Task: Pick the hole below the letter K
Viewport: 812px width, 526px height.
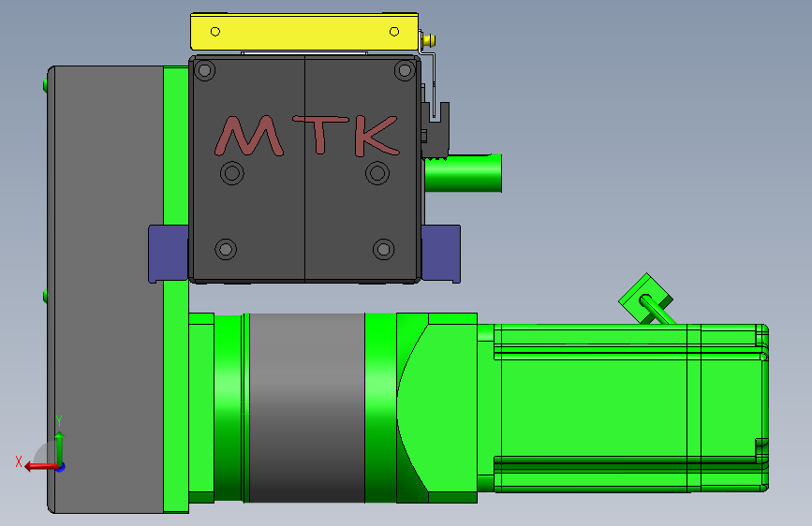Action: tap(377, 173)
